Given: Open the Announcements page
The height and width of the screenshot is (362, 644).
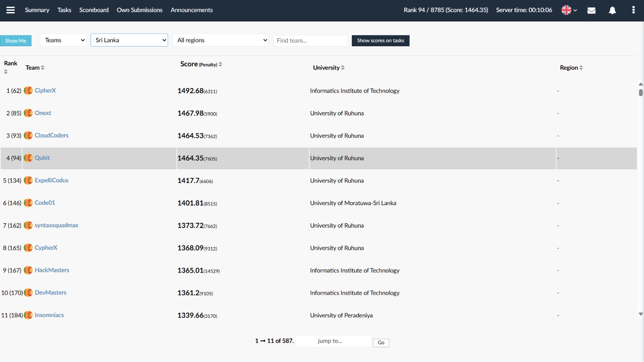Looking at the screenshot, I should click(x=192, y=10).
